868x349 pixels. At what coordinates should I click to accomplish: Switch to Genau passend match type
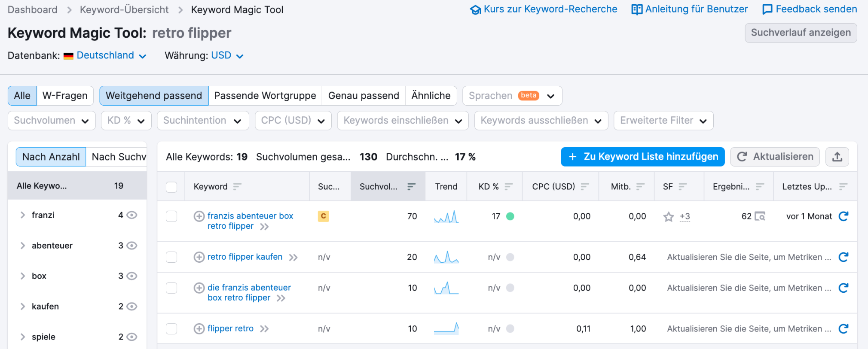pyautogui.click(x=364, y=95)
